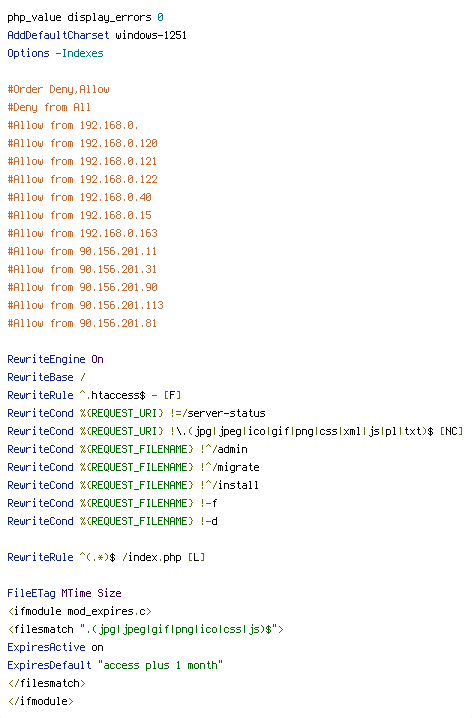This screenshot has width=472, height=718.
Task: Click the FileETag MTime Size line
Action: click(x=65, y=593)
